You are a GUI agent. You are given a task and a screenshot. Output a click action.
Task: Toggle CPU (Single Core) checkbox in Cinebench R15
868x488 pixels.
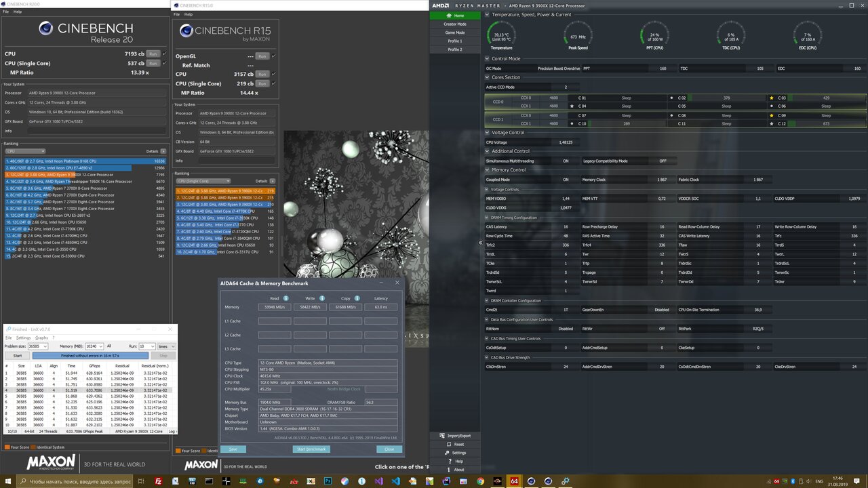(x=273, y=83)
